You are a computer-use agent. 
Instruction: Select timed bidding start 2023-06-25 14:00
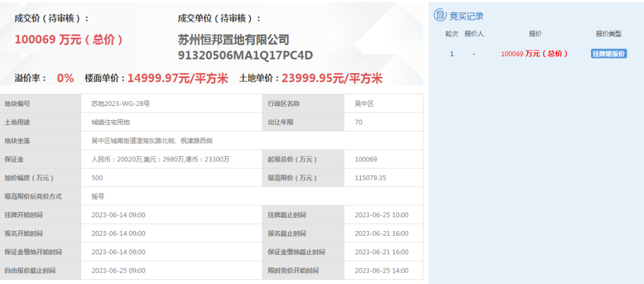coord(382,270)
